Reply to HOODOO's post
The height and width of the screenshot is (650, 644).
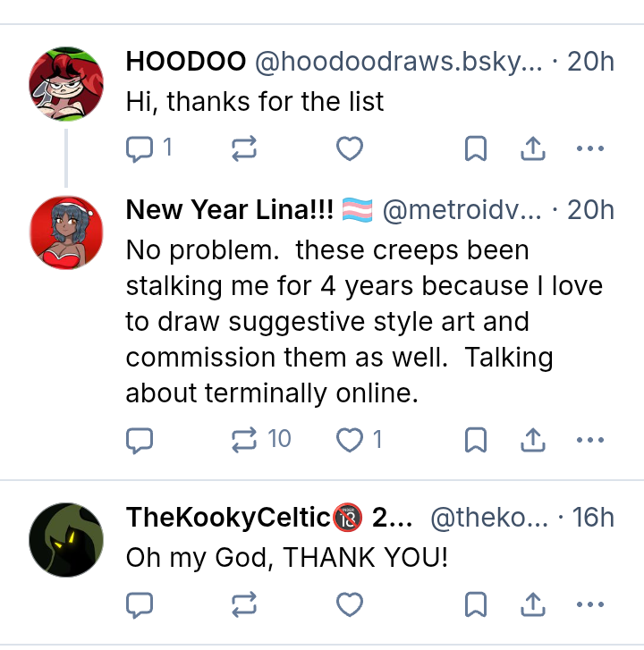140,149
